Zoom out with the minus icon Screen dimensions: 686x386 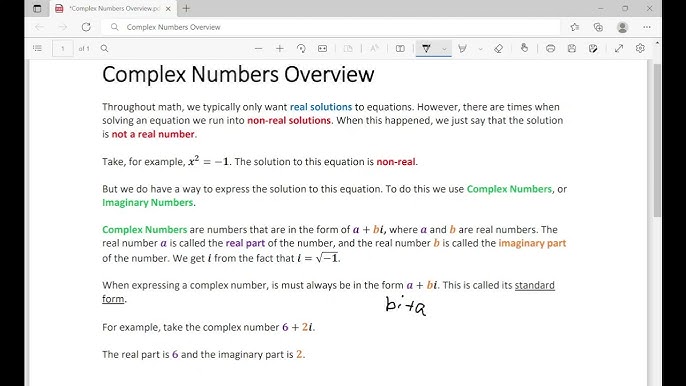pos(259,49)
